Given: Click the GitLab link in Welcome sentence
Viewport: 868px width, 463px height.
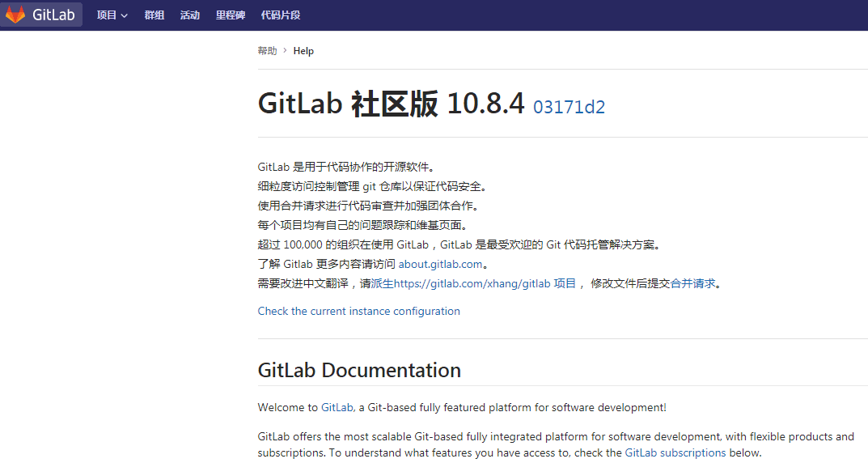Looking at the screenshot, I should 337,408.
